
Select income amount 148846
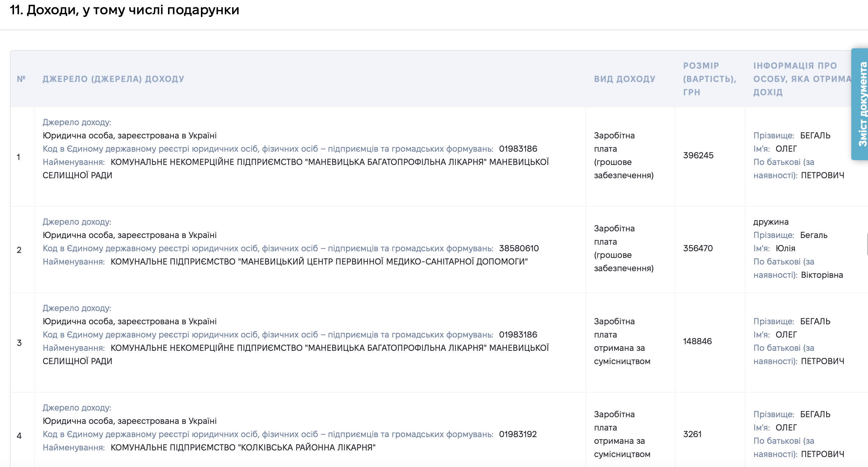[x=697, y=341]
